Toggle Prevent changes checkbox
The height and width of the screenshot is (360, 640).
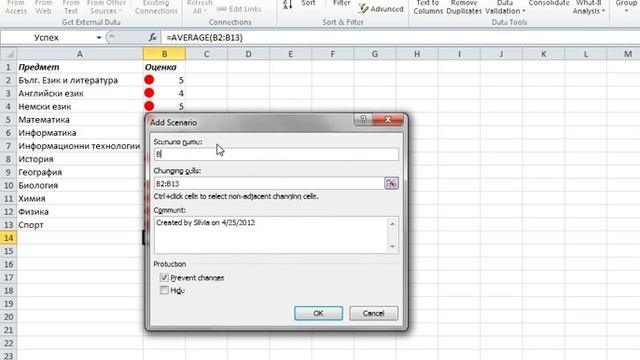(164, 278)
